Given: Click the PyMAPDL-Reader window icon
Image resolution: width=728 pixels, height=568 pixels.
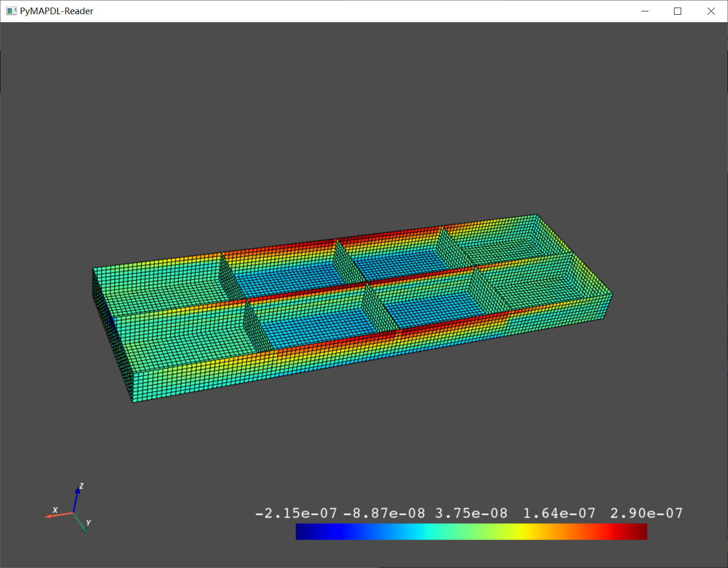Looking at the screenshot, I should (11, 11).
